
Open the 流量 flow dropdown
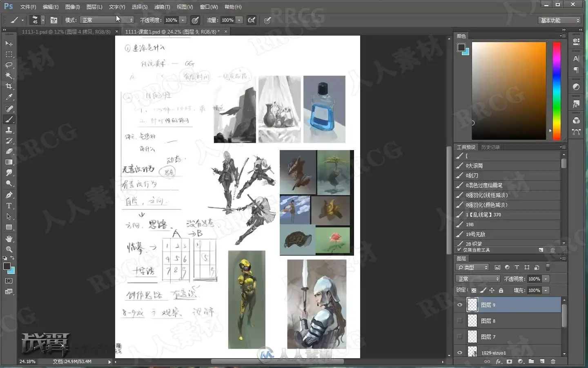(239, 20)
